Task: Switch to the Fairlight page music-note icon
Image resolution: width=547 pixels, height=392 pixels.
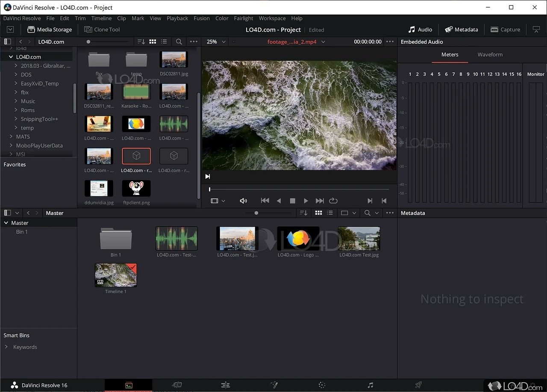Action: pyautogui.click(x=371, y=385)
